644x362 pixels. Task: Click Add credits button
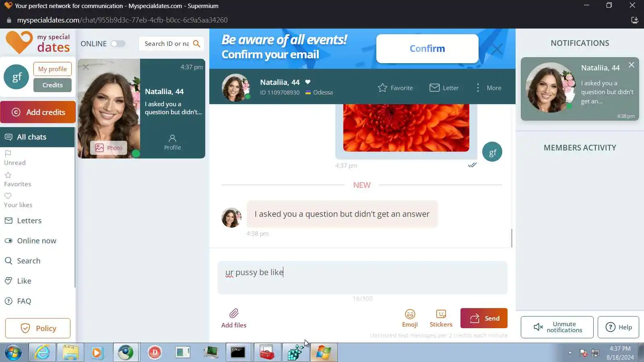click(x=38, y=112)
